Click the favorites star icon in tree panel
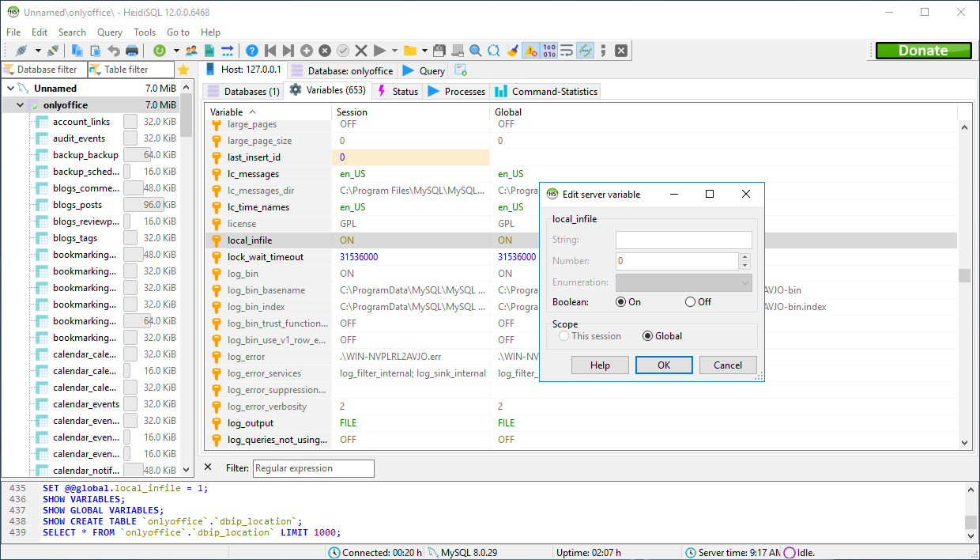980x560 pixels. pos(183,70)
